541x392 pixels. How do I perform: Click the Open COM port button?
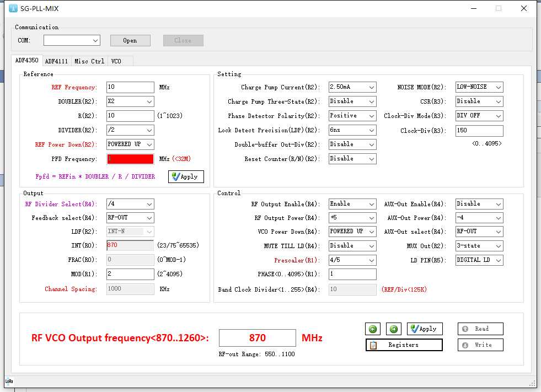(x=130, y=40)
